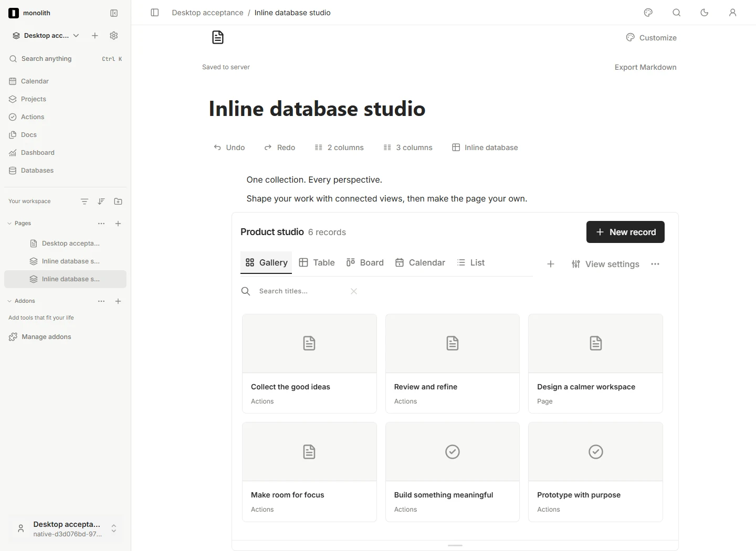Switch to dark mode moon icon
This screenshot has width=756, height=551.
(x=705, y=13)
